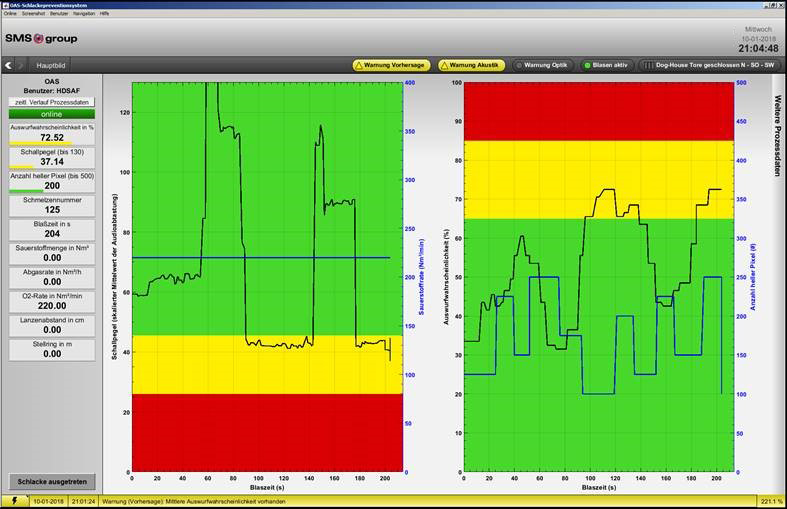Click the green online status bar
The image size is (787, 509).
click(x=52, y=114)
